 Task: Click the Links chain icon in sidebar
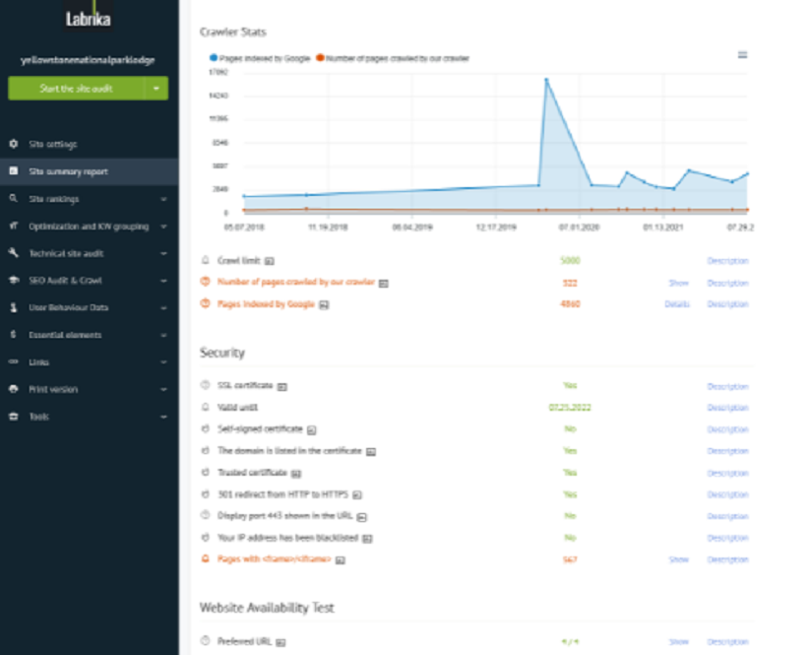[x=14, y=361]
